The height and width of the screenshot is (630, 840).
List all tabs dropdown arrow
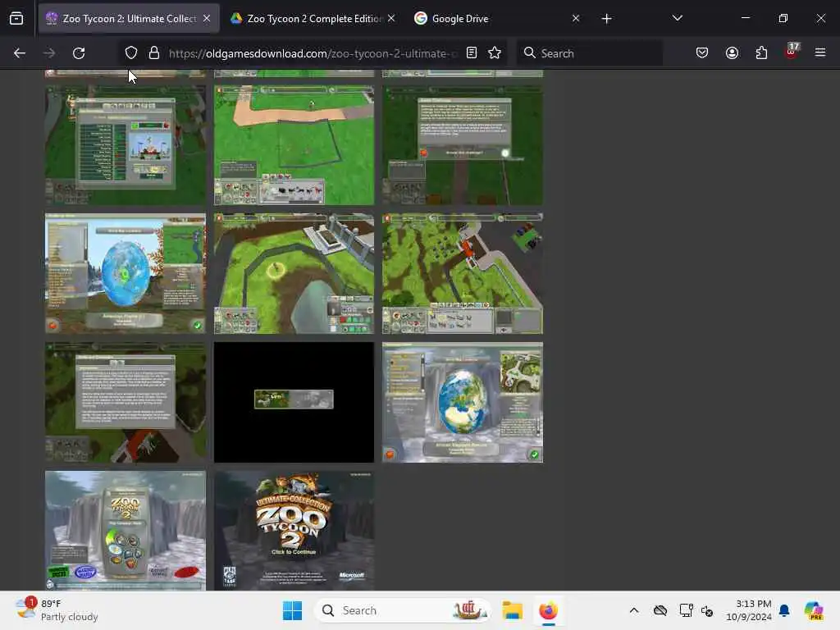pyautogui.click(x=678, y=18)
